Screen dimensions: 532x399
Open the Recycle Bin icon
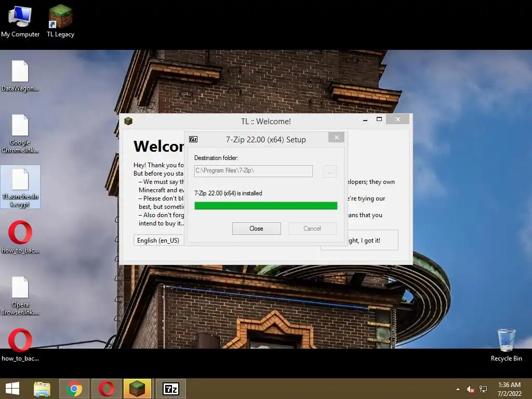pos(506,345)
